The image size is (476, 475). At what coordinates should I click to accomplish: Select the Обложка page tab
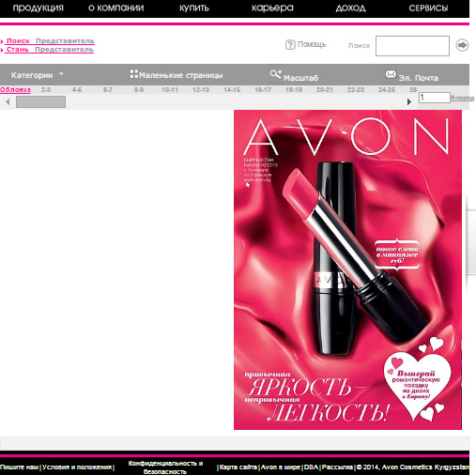point(15,90)
